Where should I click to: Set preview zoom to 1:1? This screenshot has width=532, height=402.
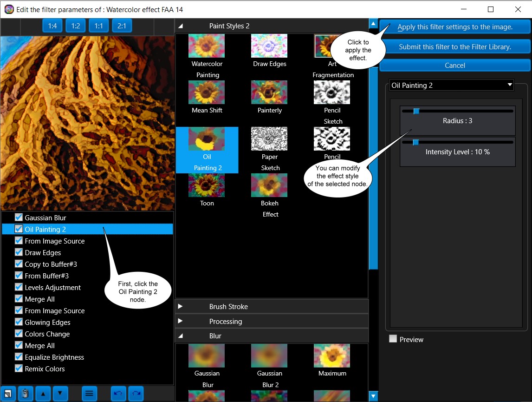[98, 26]
